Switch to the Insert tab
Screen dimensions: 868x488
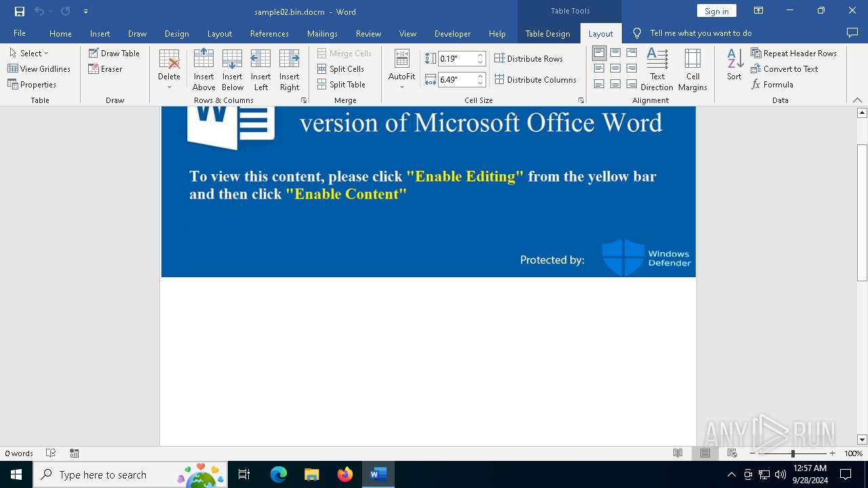(x=100, y=33)
